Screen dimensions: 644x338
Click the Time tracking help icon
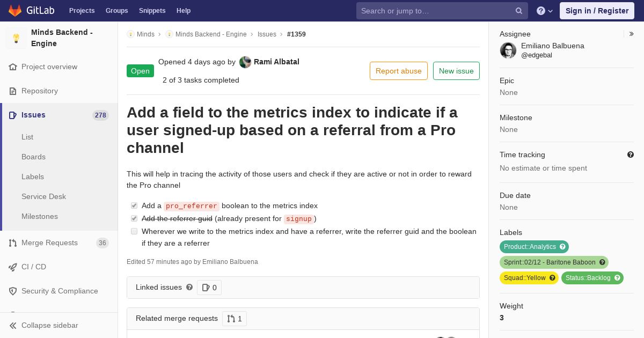[631, 155]
